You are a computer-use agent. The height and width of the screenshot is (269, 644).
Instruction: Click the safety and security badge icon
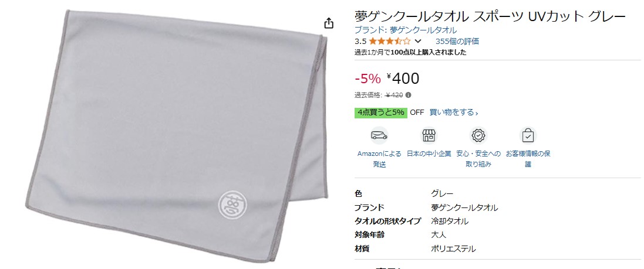pos(478,135)
